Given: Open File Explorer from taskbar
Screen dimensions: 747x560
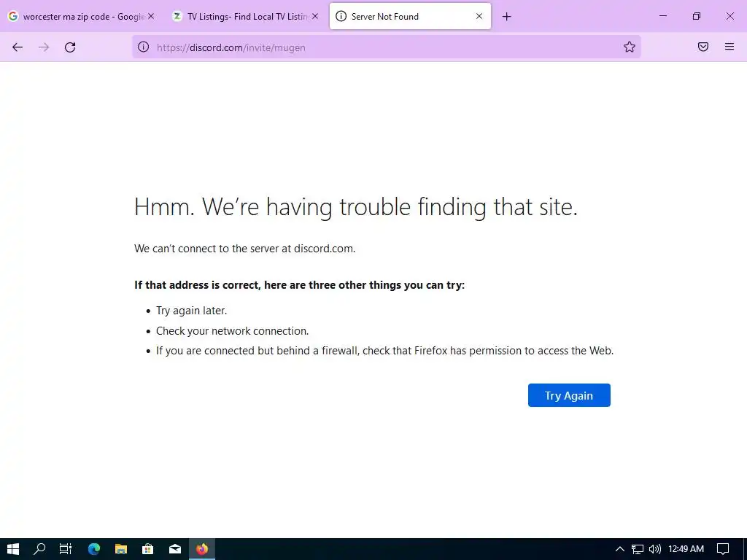Looking at the screenshot, I should [121, 549].
